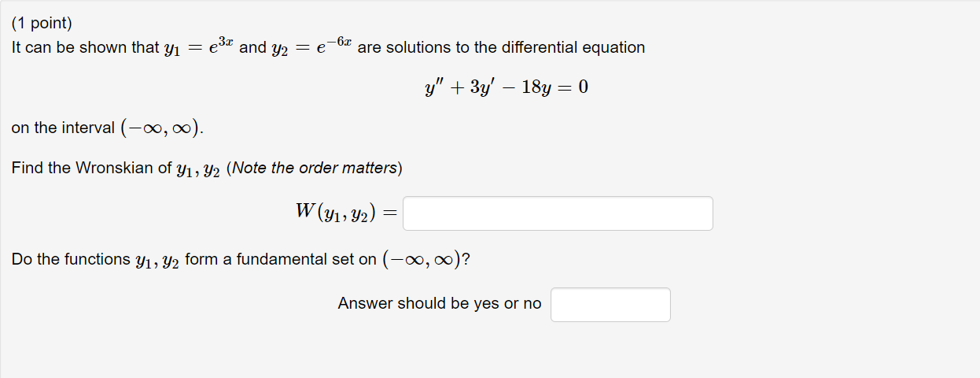Click the phrase "form a fundamental set on"
This screenshot has height=378, width=980.
[281, 259]
